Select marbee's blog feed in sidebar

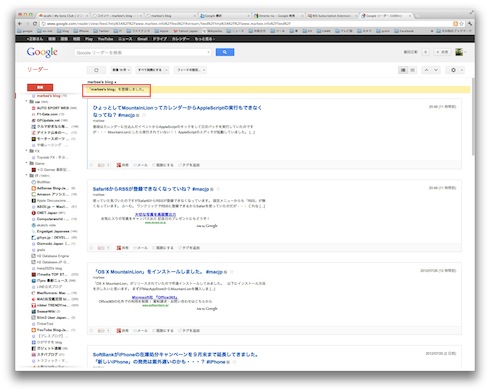coord(50,96)
